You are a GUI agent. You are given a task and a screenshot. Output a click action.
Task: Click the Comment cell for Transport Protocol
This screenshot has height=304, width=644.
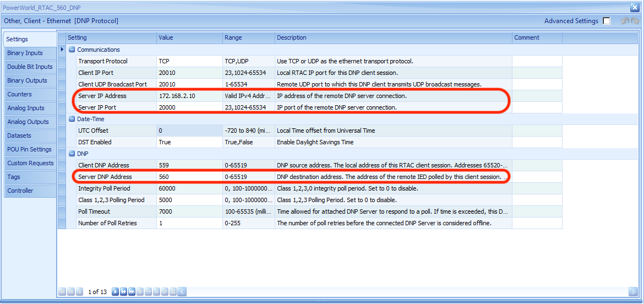coord(537,61)
